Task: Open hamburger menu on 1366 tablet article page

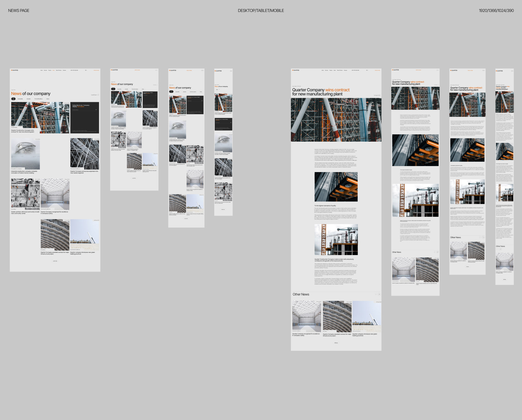Action: click(x=437, y=70)
